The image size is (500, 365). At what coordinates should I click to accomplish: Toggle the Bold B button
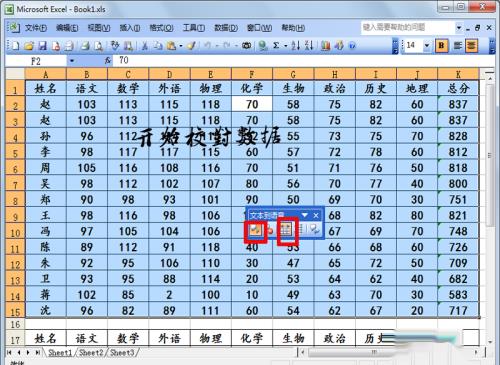[441, 45]
